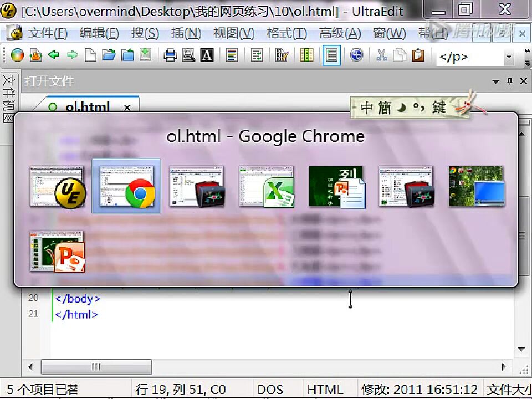
Task: Open the 编辑(E) menu
Action: pos(99,33)
